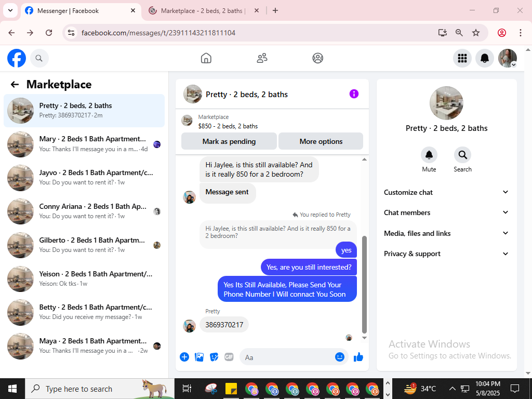Expand Privacy & support section

tap(446, 254)
